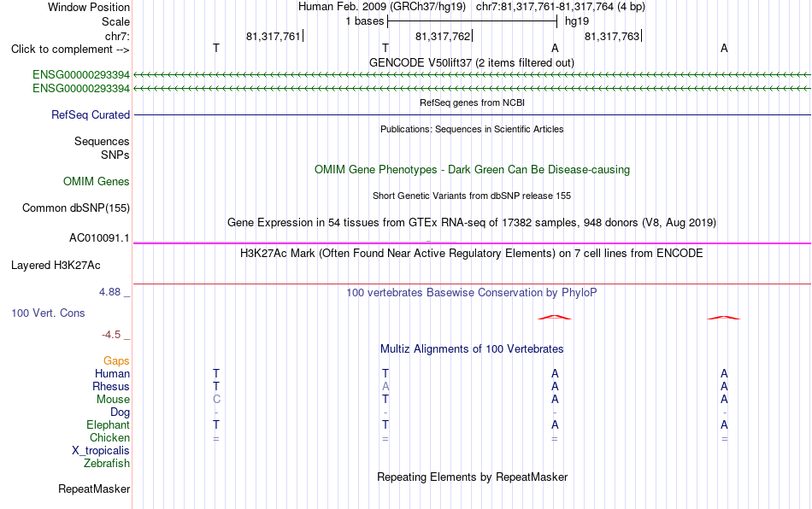Open 100 vertebrates PhyloP conservation title
The height and width of the screenshot is (509, 812).
point(472,293)
